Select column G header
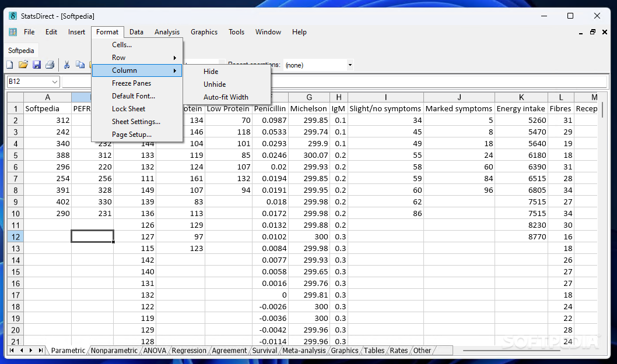 [309, 97]
